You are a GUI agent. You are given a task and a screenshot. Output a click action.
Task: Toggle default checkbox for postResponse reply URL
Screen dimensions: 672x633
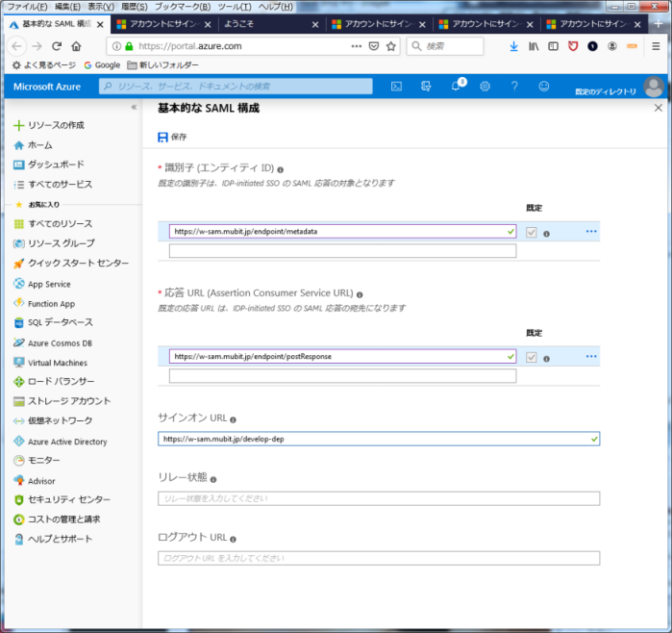pos(531,357)
